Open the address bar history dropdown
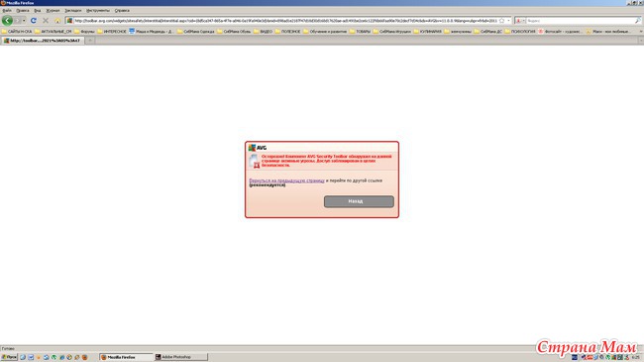This screenshot has height=362, width=644. [x=508, y=20]
